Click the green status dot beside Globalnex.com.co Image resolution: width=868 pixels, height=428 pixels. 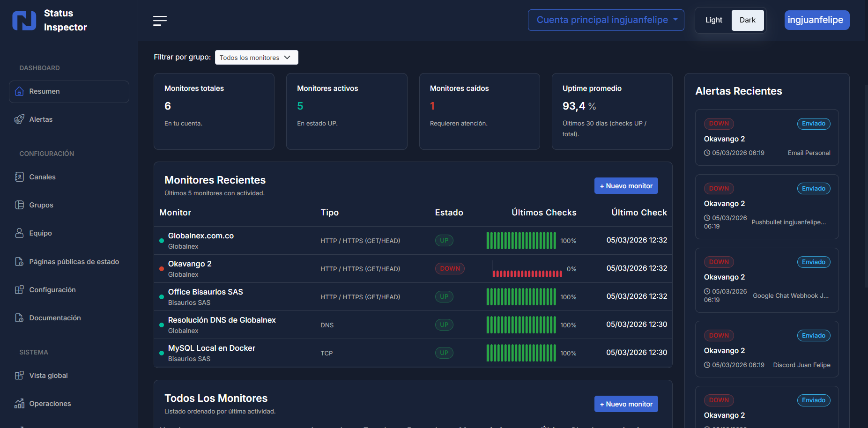tap(162, 241)
